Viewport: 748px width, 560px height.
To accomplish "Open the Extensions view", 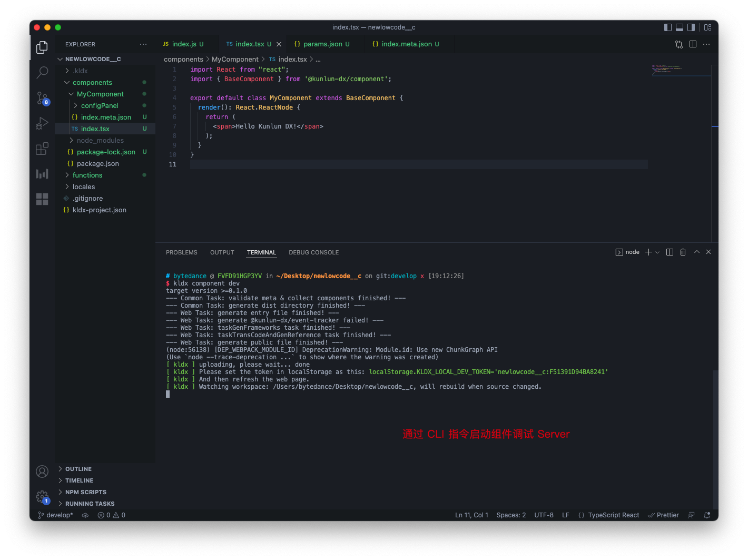I will pos(42,149).
